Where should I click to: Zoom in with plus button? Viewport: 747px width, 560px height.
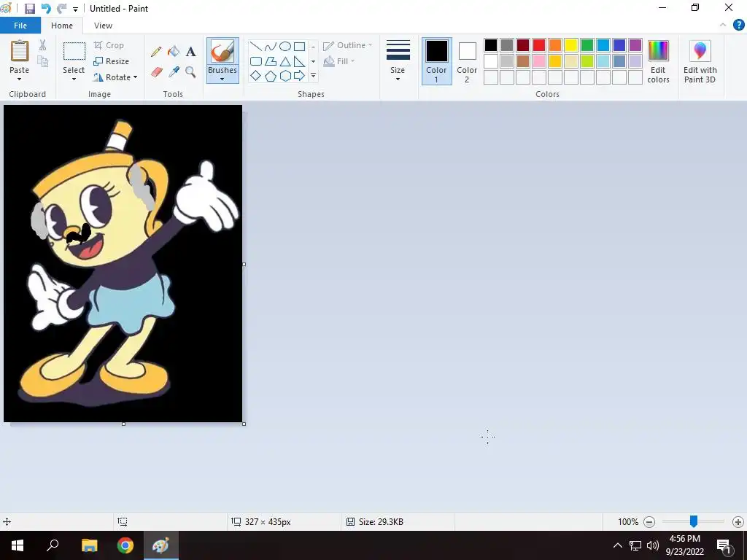pos(738,522)
